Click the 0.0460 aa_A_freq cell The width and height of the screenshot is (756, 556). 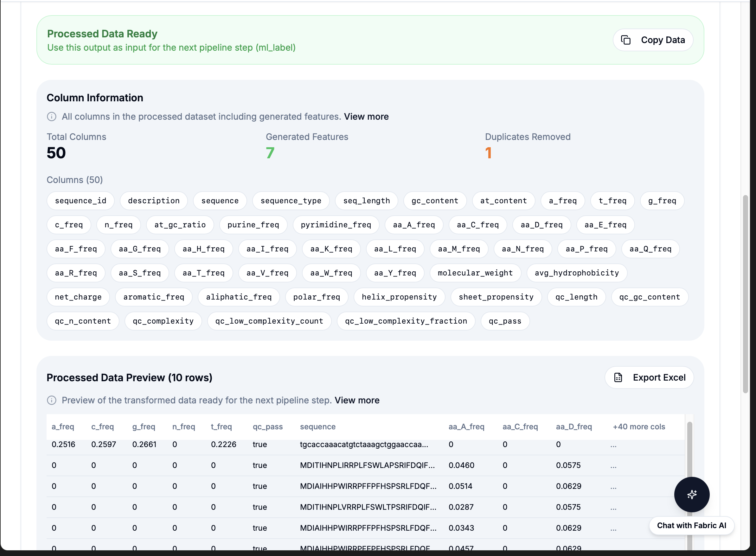(x=461, y=465)
